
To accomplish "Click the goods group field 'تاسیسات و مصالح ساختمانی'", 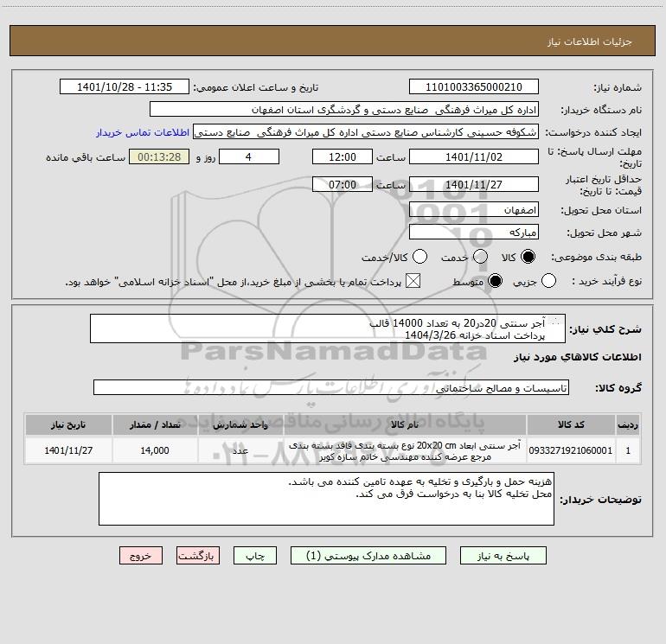I will 331,387.
